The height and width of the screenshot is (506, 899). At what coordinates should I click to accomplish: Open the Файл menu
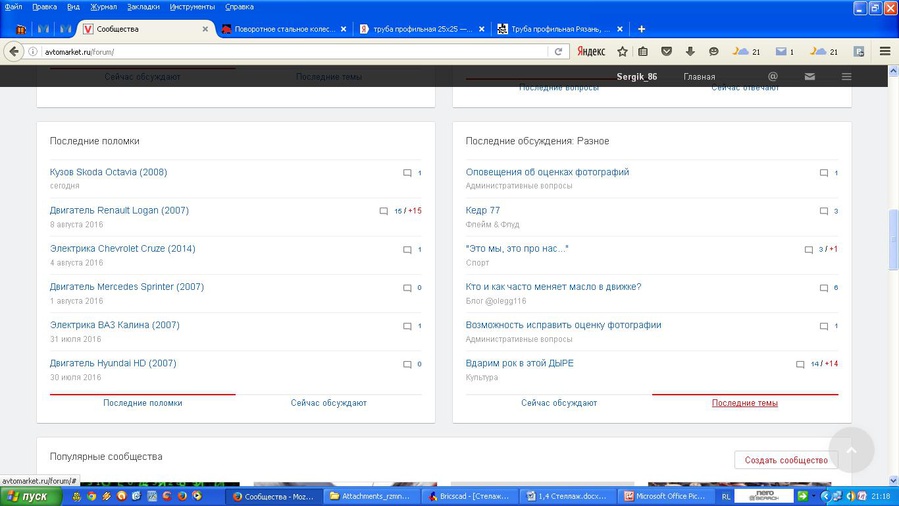[13, 7]
